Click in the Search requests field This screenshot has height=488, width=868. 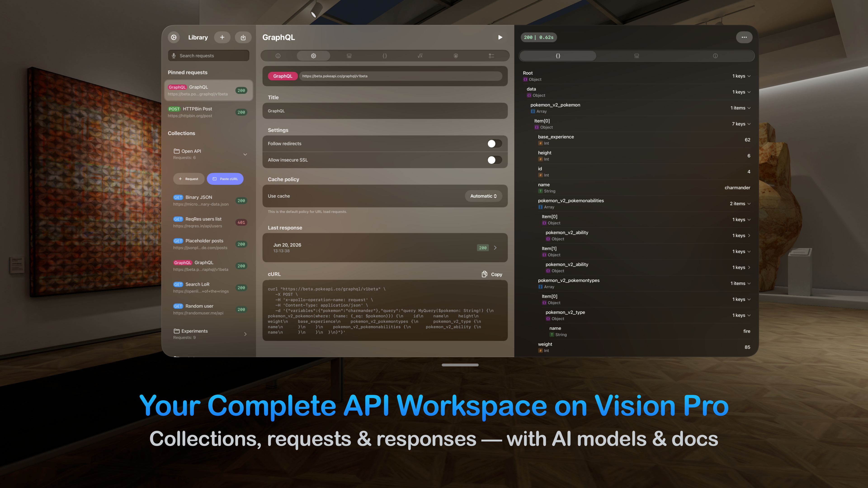[x=209, y=56]
